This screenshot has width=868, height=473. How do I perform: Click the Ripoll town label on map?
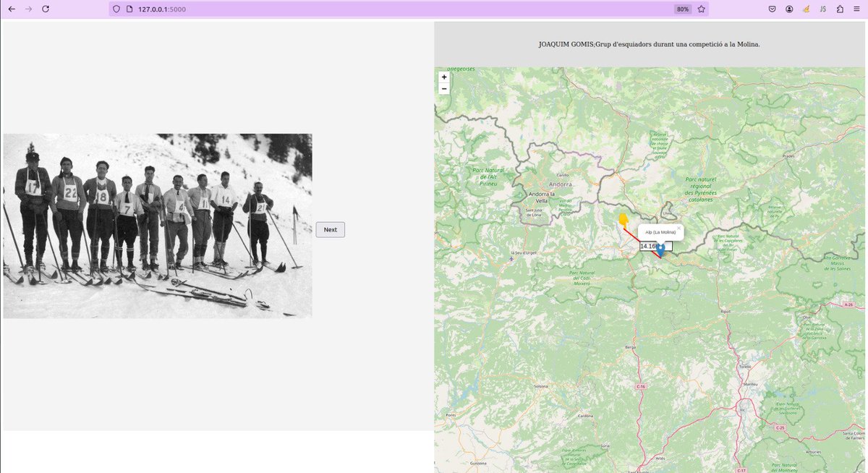726,311
